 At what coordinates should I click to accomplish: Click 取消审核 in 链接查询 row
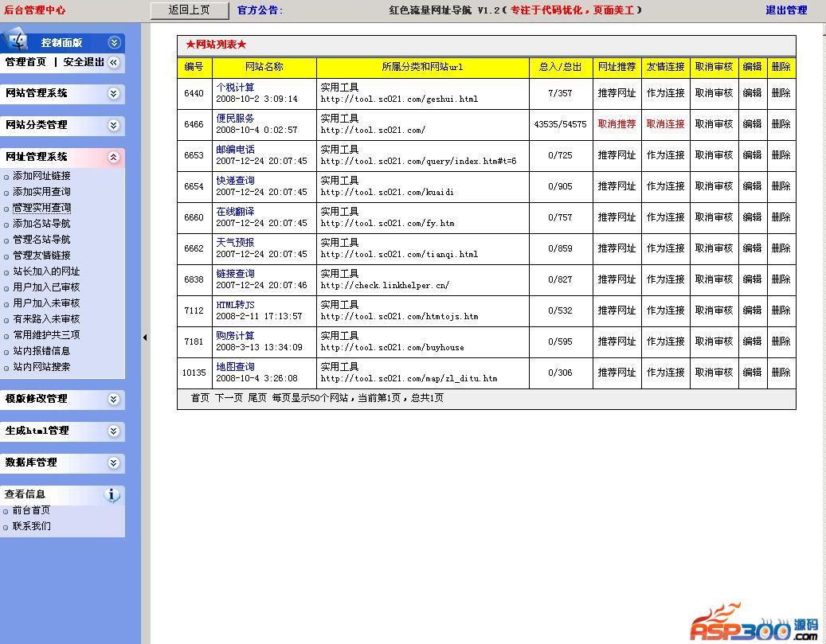pos(714,279)
